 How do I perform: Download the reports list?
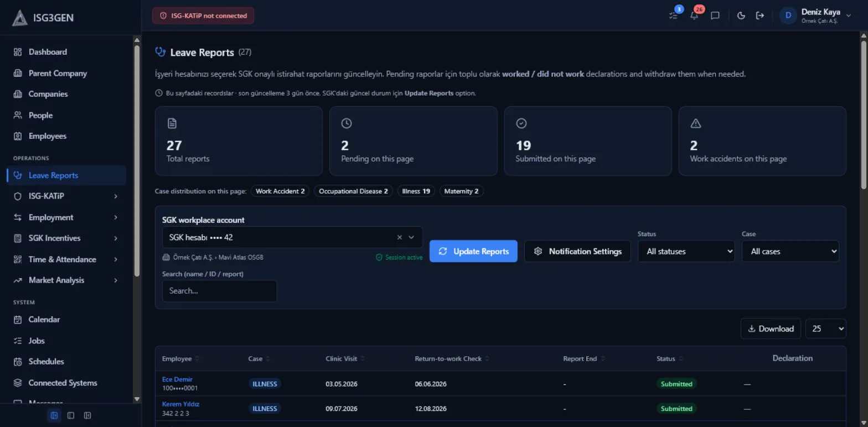[771, 329]
